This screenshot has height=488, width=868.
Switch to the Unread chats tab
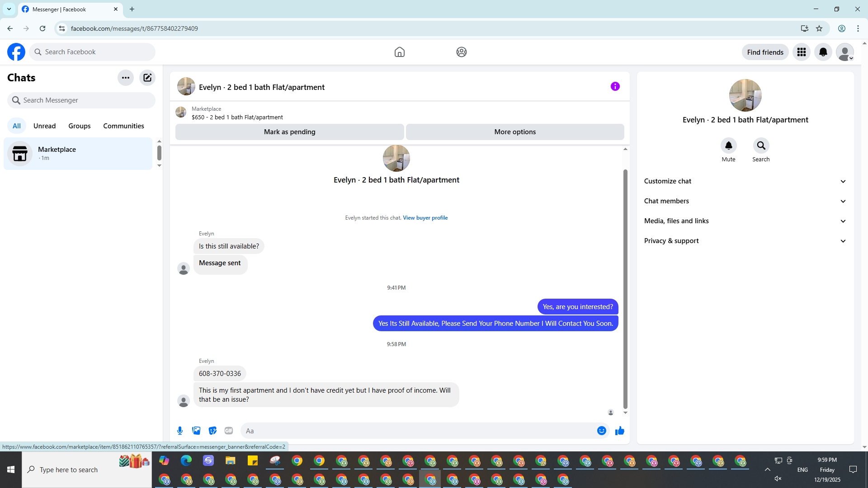click(44, 126)
